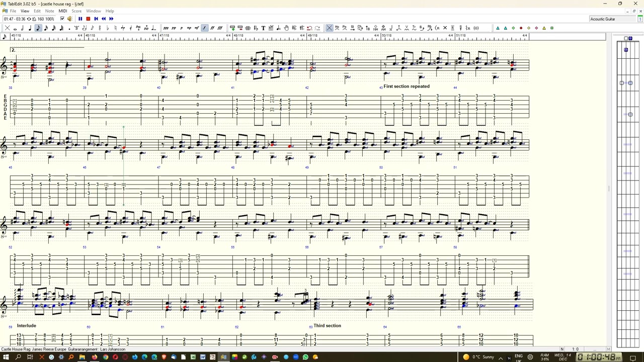Open the View menu

click(25, 11)
